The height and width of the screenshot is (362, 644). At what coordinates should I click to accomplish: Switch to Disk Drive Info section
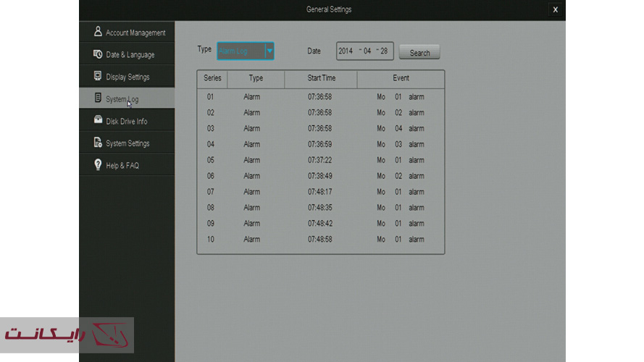(x=126, y=121)
